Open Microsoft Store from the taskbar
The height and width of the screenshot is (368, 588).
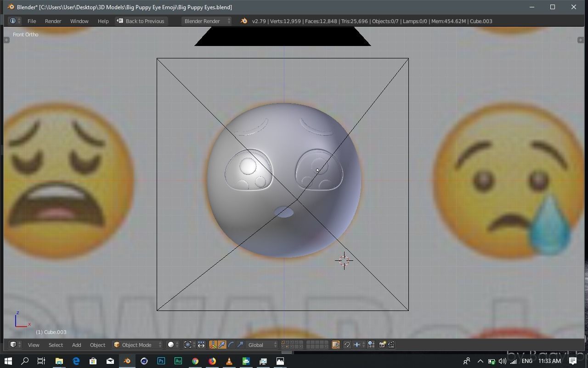pyautogui.click(x=93, y=361)
